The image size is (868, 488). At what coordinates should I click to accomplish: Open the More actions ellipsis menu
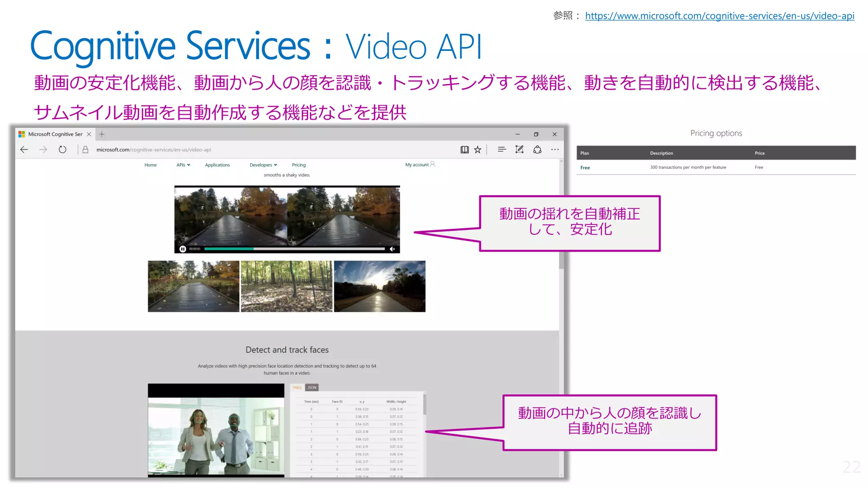click(x=555, y=150)
